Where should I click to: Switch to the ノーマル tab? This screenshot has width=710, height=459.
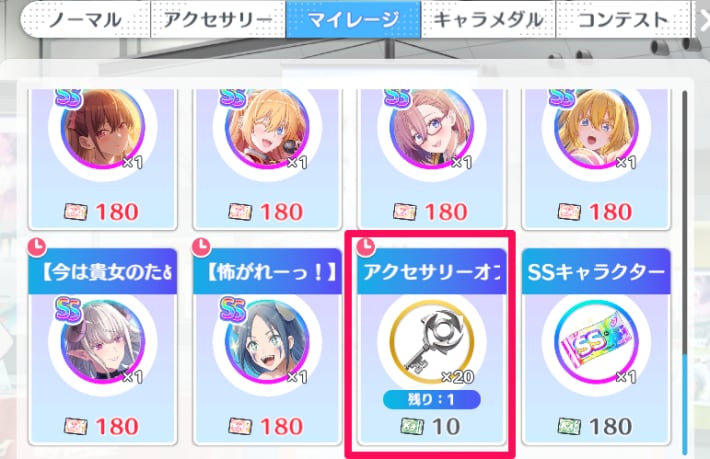(85, 19)
